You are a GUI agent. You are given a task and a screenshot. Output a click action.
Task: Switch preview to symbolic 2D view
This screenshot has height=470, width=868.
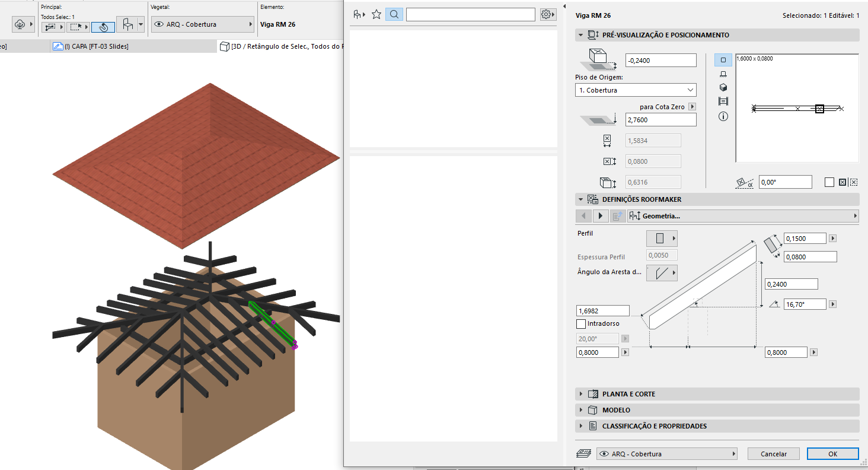click(723, 60)
